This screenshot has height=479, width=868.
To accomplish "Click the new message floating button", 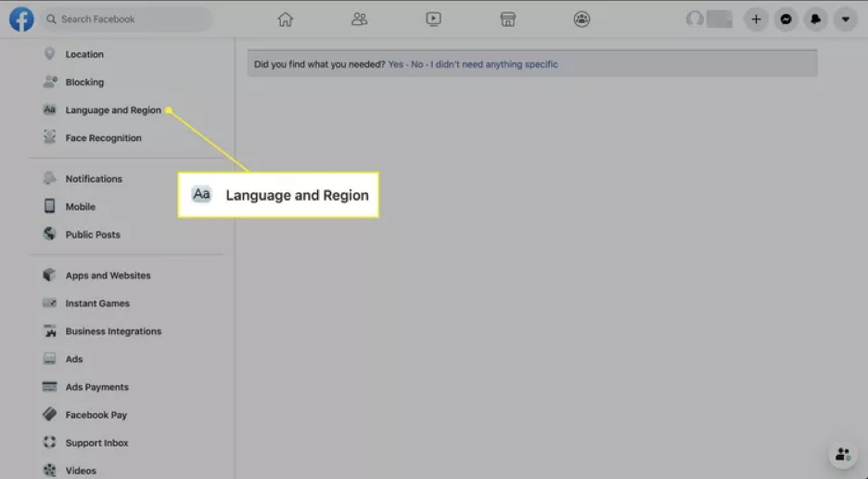I will pos(842,455).
